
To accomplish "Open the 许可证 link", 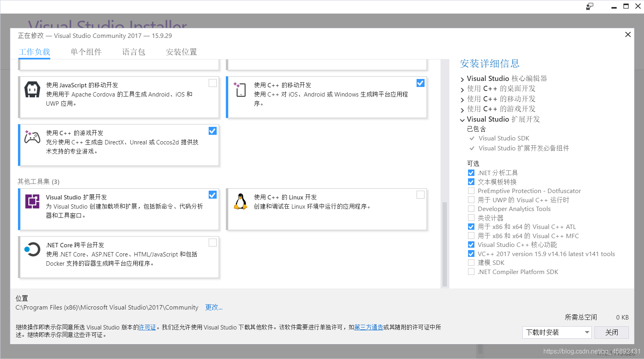I will (x=147, y=327).
